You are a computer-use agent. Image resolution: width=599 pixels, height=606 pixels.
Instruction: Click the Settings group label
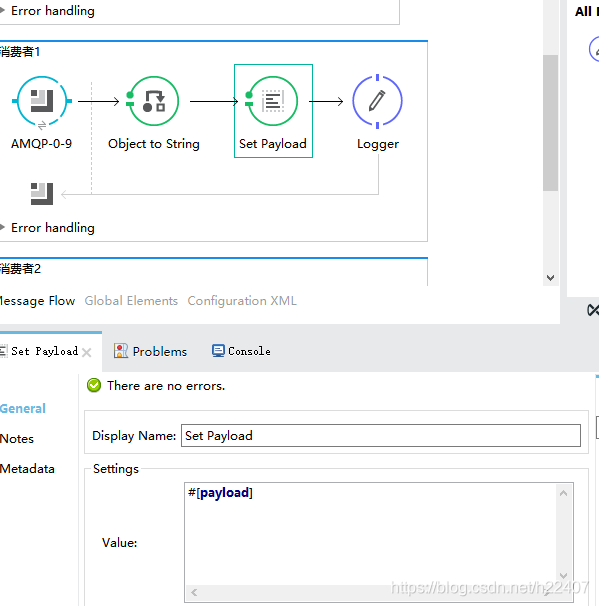(x=116, y=469)
